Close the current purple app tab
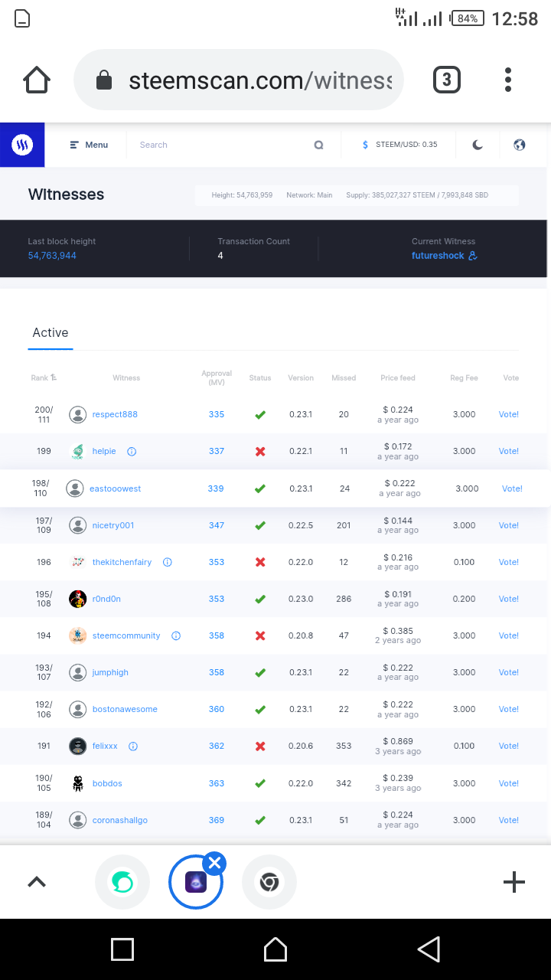The height and width of the screenshot is (980, 551). coord(215,864)
